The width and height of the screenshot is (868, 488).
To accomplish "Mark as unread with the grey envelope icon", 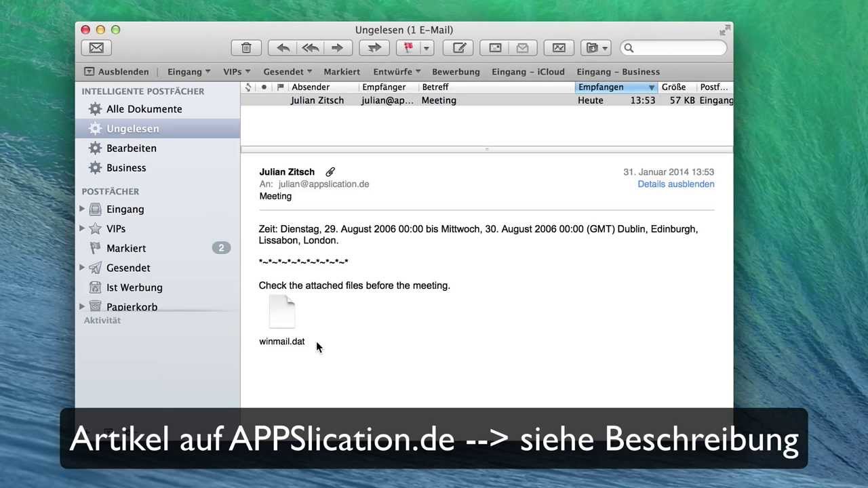I will 522,48.
